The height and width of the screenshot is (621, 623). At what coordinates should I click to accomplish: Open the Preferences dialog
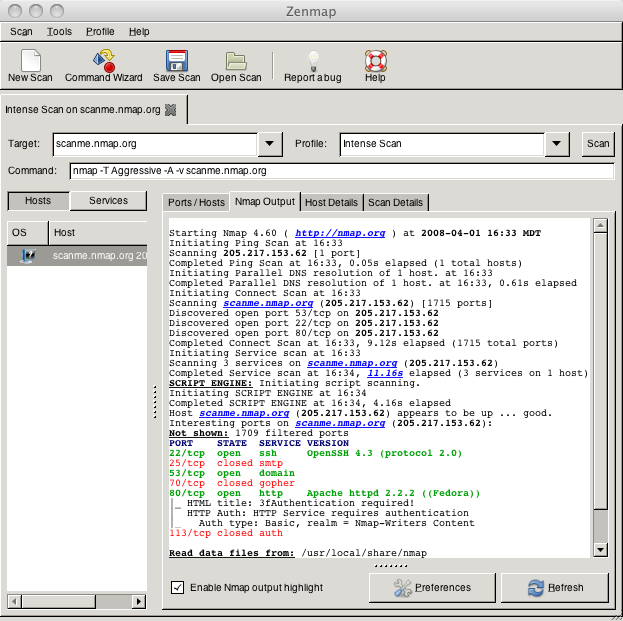click(432, 588)
